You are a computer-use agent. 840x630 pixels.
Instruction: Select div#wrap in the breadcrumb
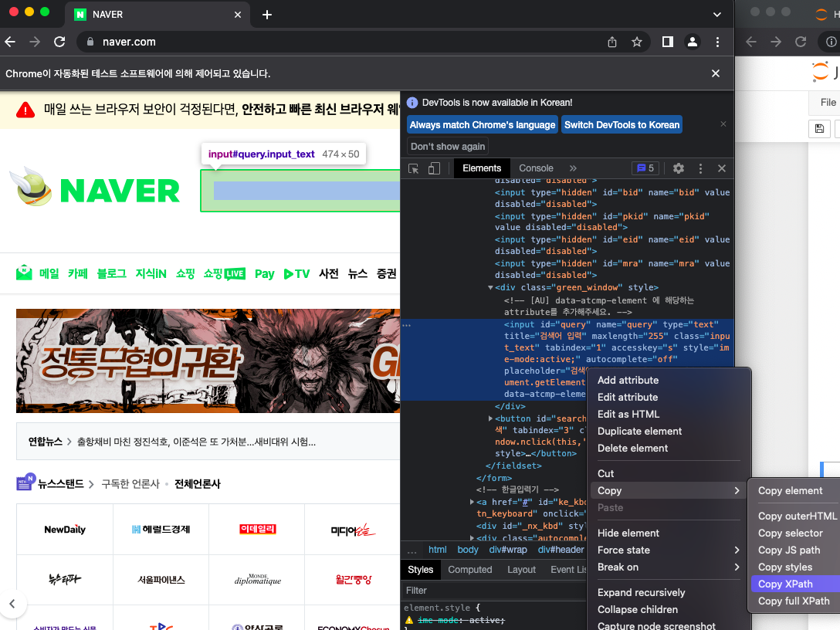508,550
